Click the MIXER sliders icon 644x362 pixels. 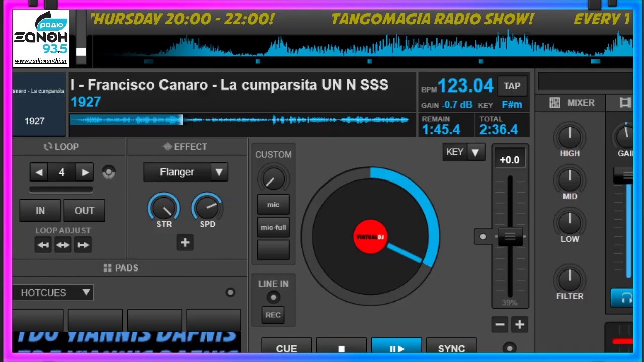555,103
